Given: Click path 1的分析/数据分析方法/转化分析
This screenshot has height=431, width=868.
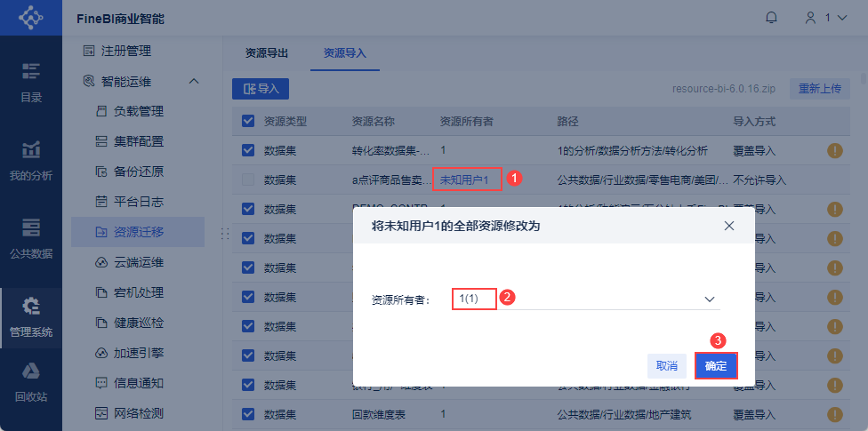Looking at the screenshot, I should pyautogui.click(x=632, y=150).
